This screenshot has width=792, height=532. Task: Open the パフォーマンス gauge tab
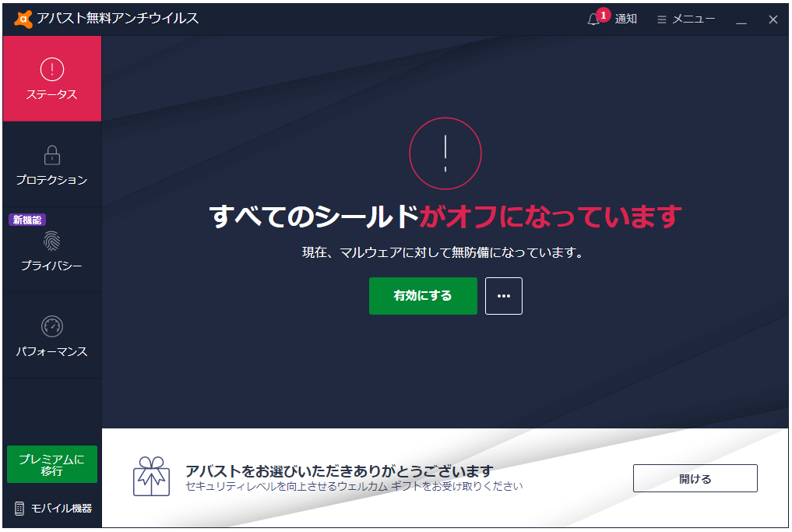[52, 336]
